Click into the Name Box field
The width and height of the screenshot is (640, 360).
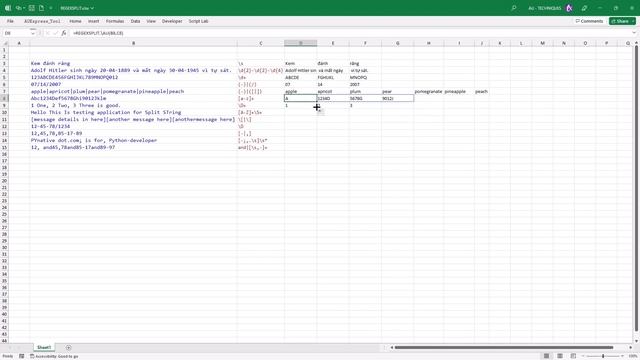16,33
